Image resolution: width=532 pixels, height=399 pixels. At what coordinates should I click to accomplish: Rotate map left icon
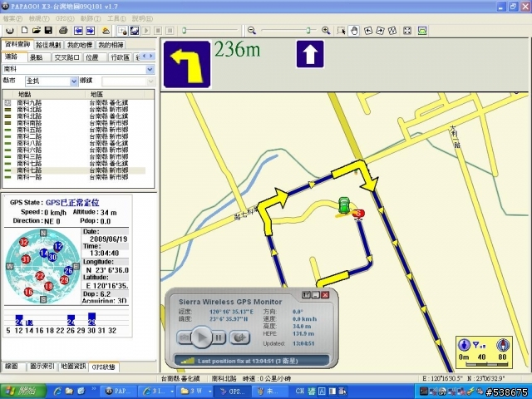(x=368, y=31)
